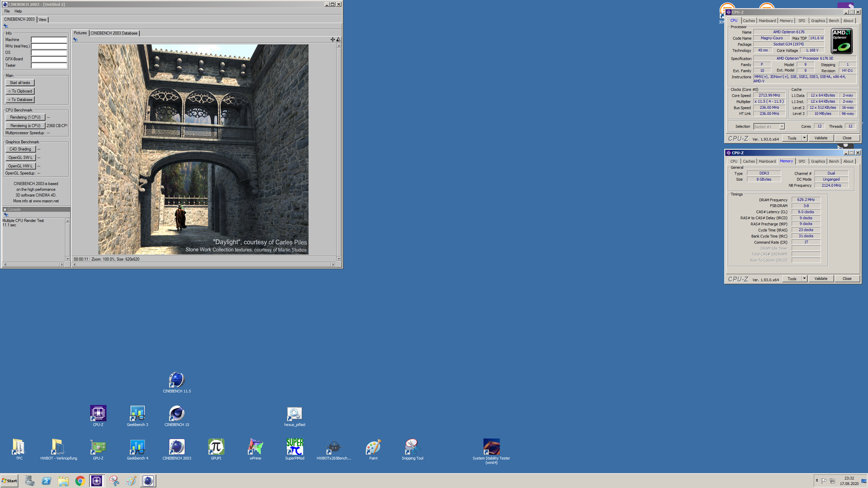Run the C4D Shading benchmark
The width and height of the screenshot is (868, 488).
tap(20, 149)
